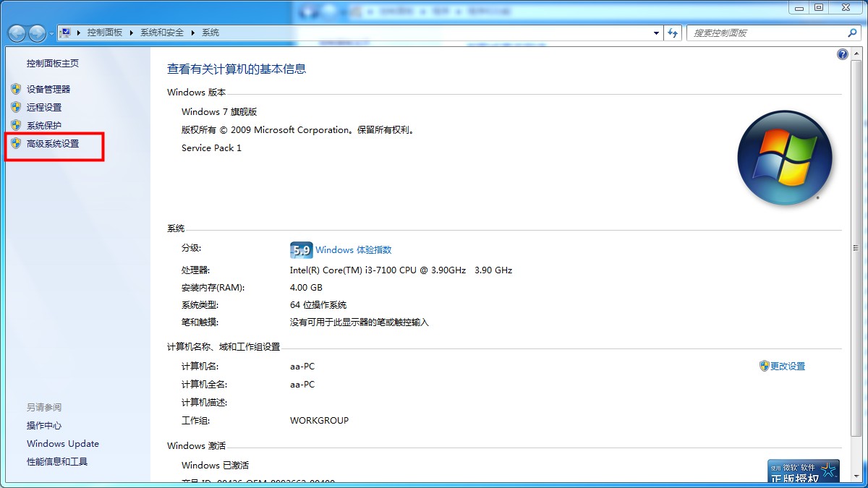The height and width of the screenshot is (488, 868).
Task: Click the 64 位操作系统 system type value
Action: (x=318, y=305)
